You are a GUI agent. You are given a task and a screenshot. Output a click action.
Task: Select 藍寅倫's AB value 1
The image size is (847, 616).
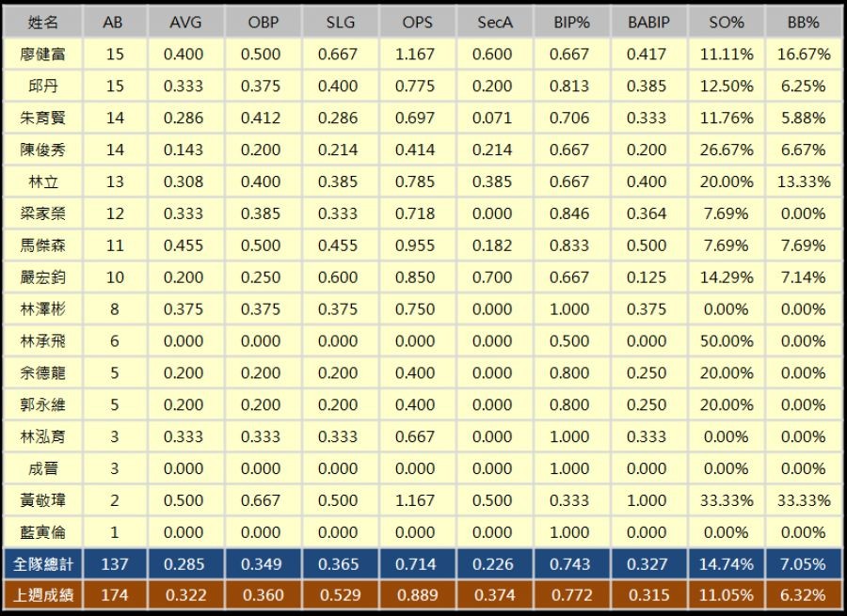[x=115, y=531]
